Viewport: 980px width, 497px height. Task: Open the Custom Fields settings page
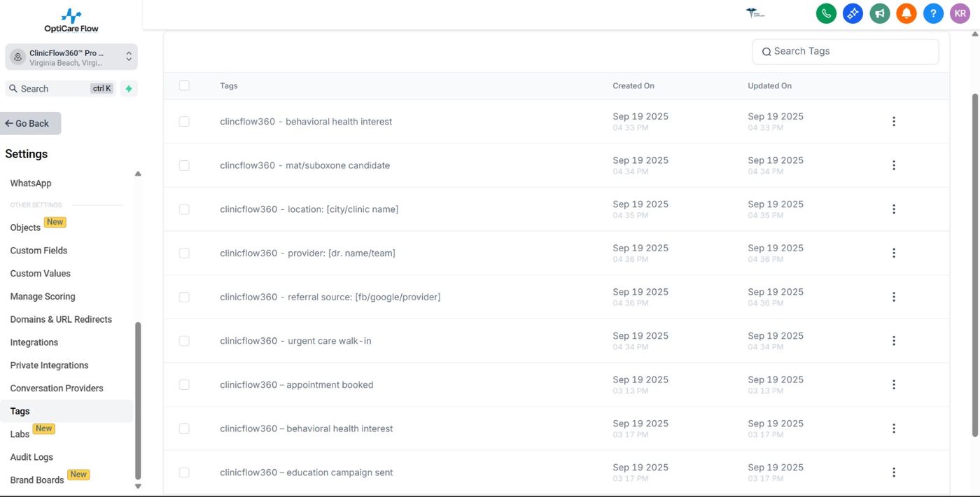(38, 251)
